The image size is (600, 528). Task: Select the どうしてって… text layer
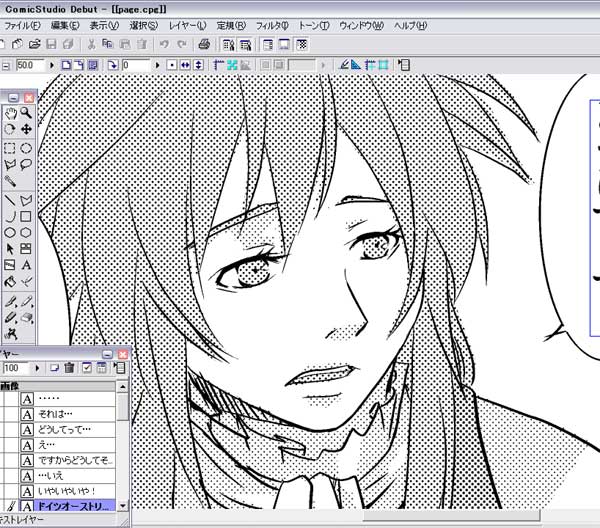67,430
